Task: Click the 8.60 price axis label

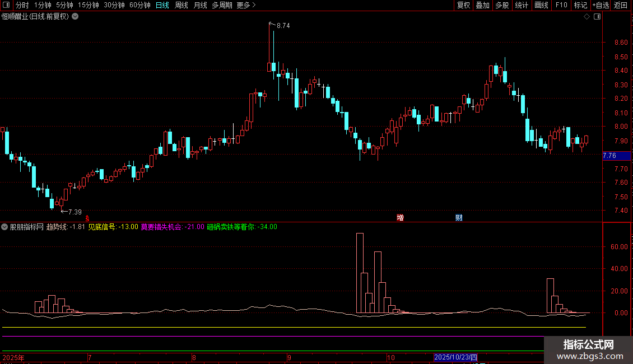Action: [621, 43]
